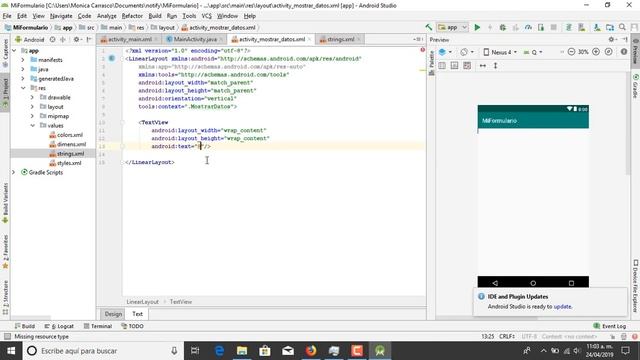Viewport: 640px width, 360px height.
Task: Open the Build tool window
Action: click(25, 326)
